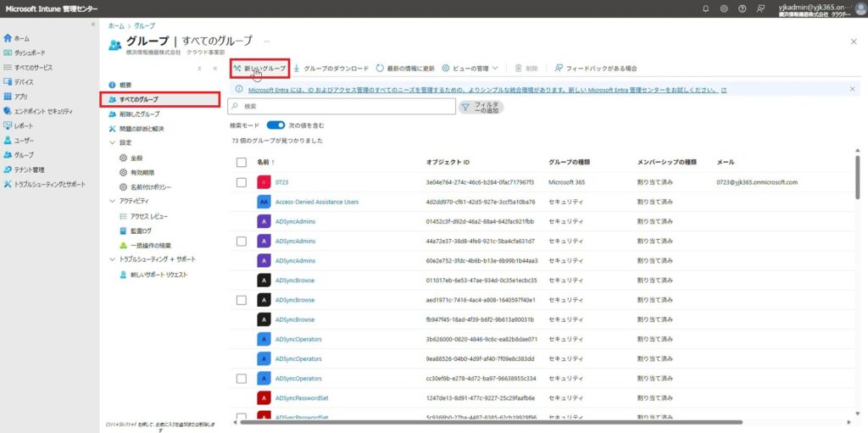Click the help question mark icon
Screen dimensions: 868x433
pyautogui.click(x=743, y=8)
